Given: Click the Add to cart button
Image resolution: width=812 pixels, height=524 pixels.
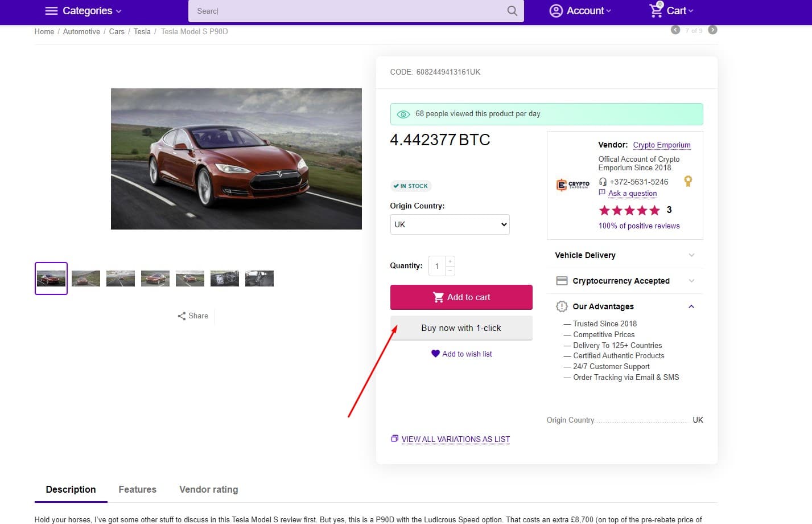Looking at the screenshot, I should pos(461,297).
